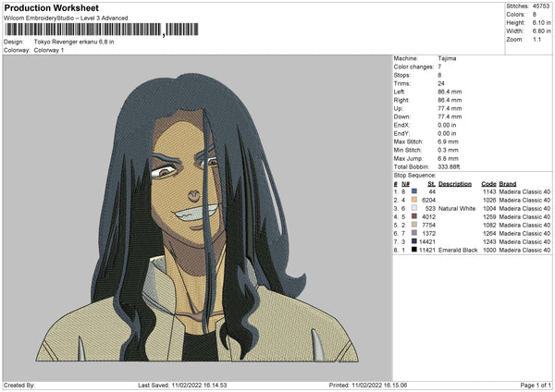
Task: Select the Natural White swatch in row 3
Action: tap(414, 208)
